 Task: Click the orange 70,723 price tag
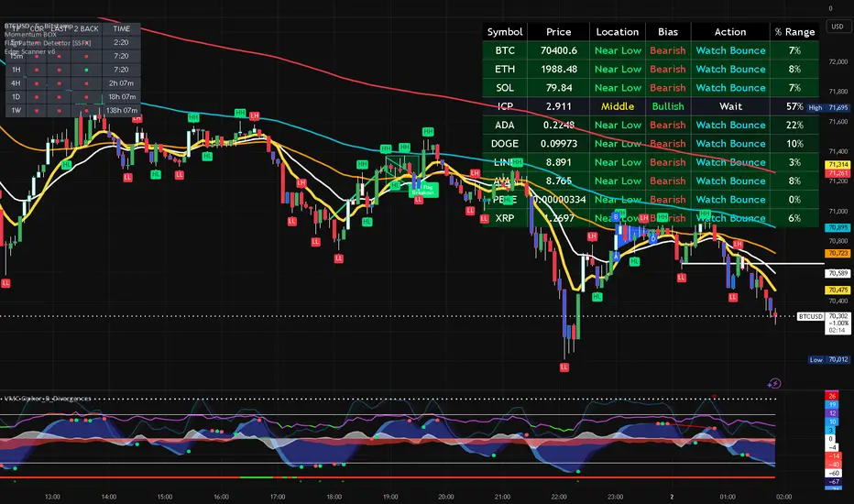click(x=838, y=253)
